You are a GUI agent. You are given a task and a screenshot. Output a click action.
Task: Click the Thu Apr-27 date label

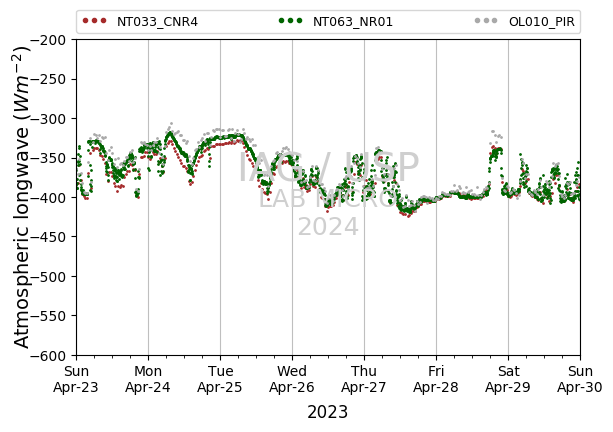(x=364, y=379)
